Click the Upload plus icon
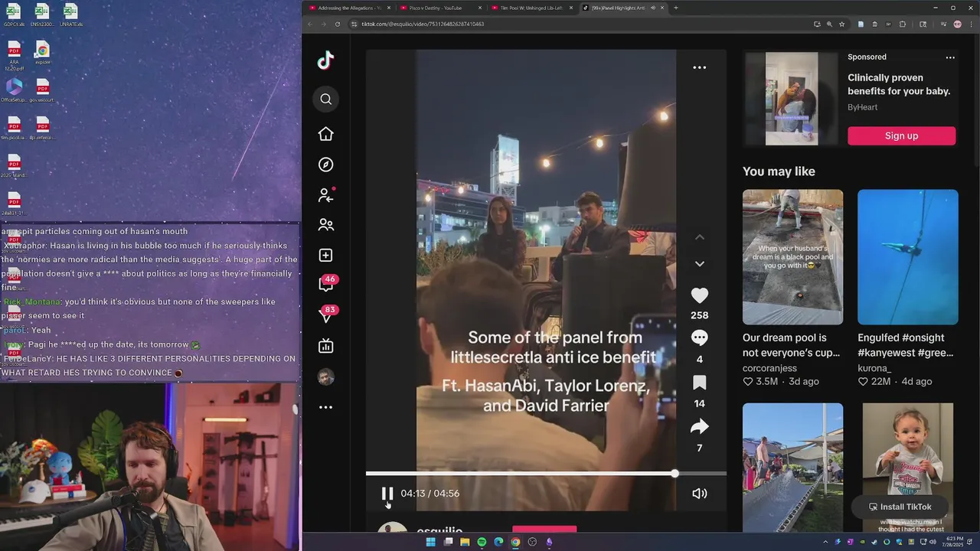 point(326,256)
